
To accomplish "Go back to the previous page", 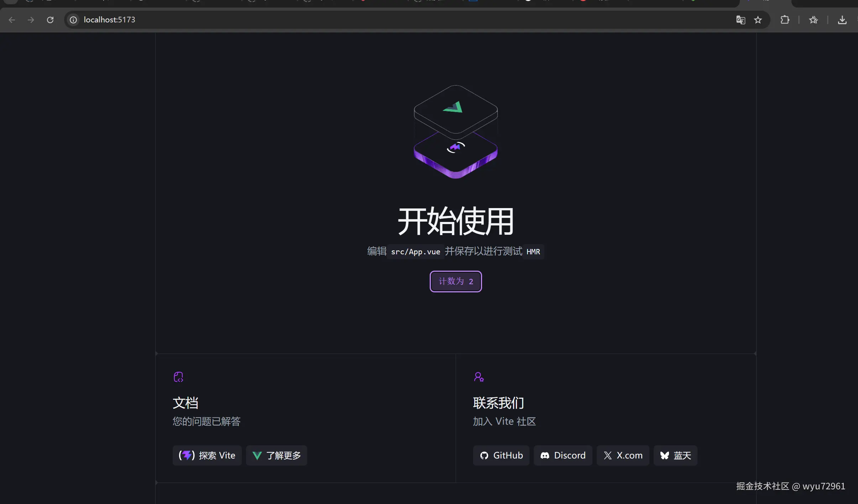I will coord(12,20).
